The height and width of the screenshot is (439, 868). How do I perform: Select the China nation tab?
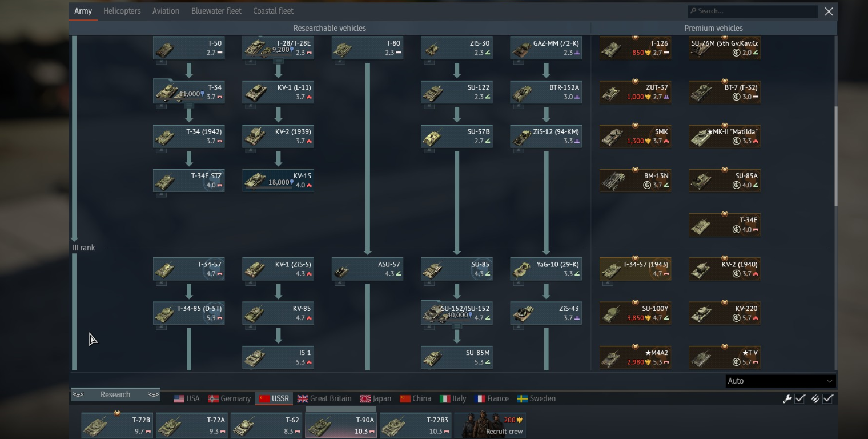click(415, 398)
